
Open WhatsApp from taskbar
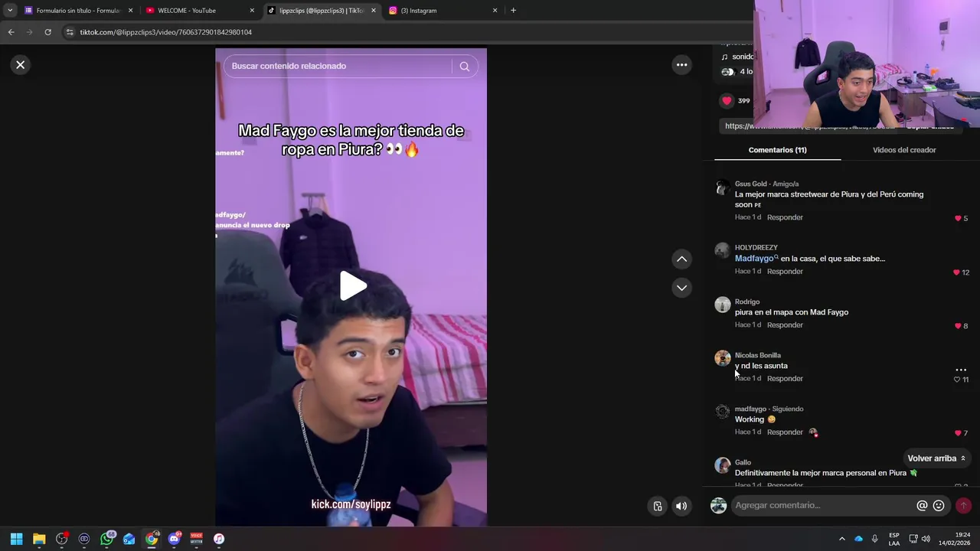106,539
